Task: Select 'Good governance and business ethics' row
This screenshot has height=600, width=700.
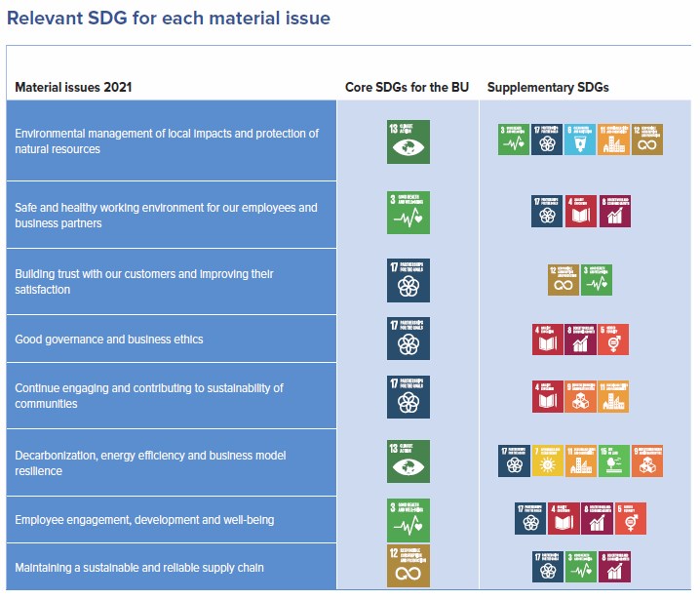Action: 171,339
